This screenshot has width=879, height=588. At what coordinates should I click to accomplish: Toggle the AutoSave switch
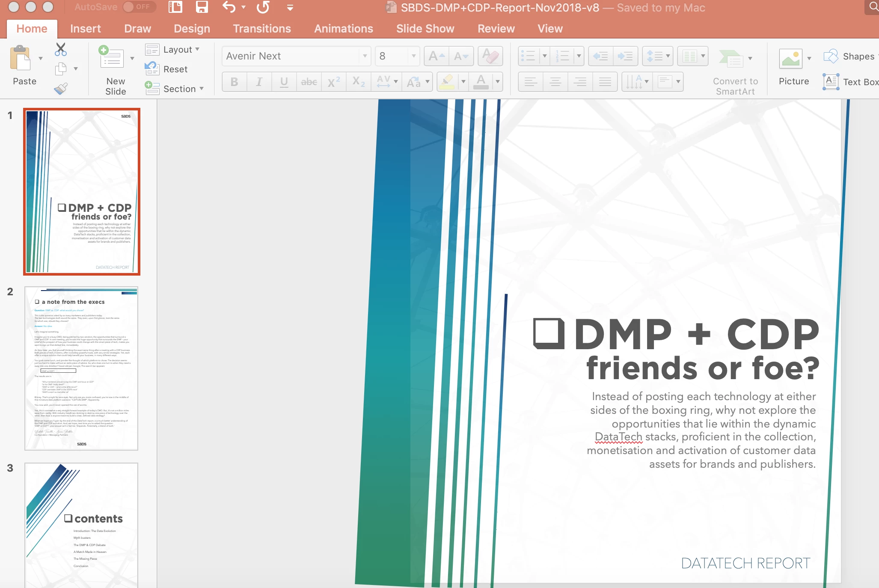tap(139, 7)
